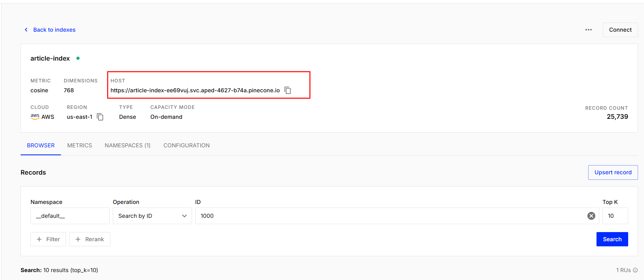Click the back chevron arrow icon
This screenshot has height=280, width=644.
click(26, 30)
